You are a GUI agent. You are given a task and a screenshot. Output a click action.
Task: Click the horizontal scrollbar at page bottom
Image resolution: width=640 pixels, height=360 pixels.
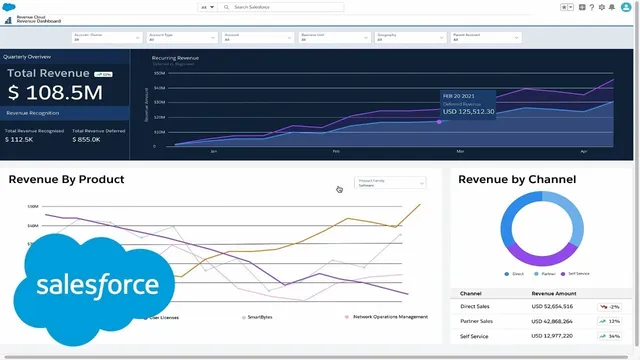(x=316, y=357)
